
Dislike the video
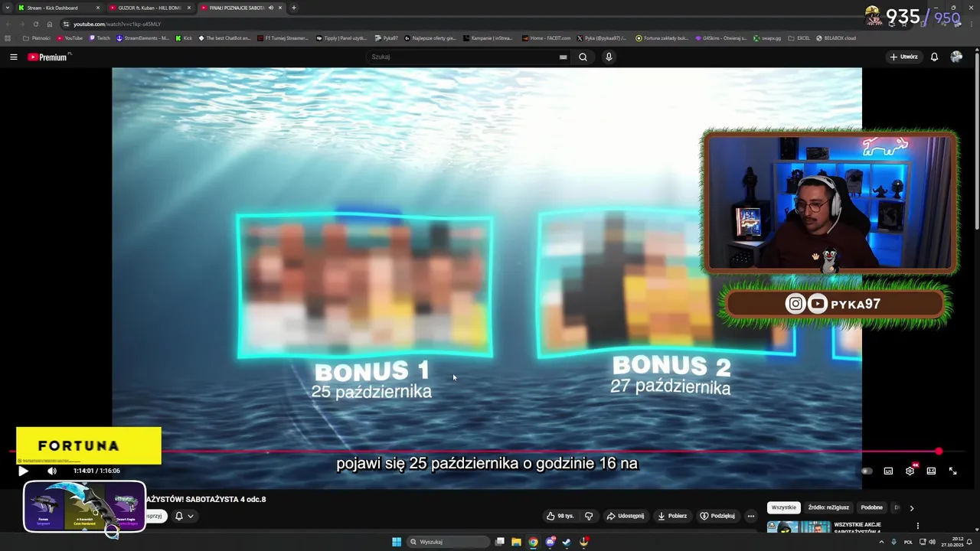589,516
